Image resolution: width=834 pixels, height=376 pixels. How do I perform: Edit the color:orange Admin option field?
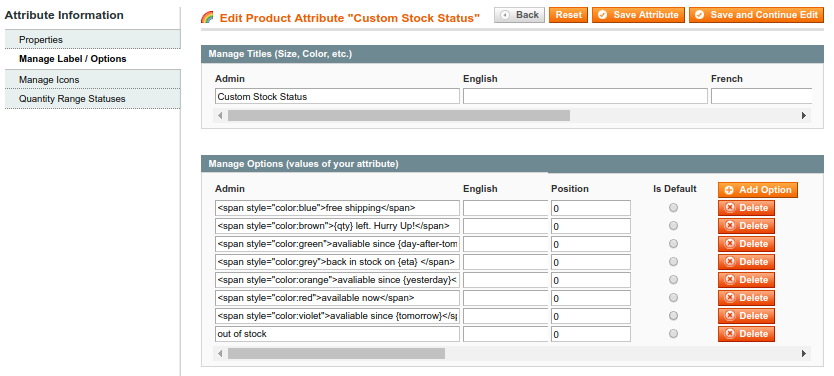point(337,280)
